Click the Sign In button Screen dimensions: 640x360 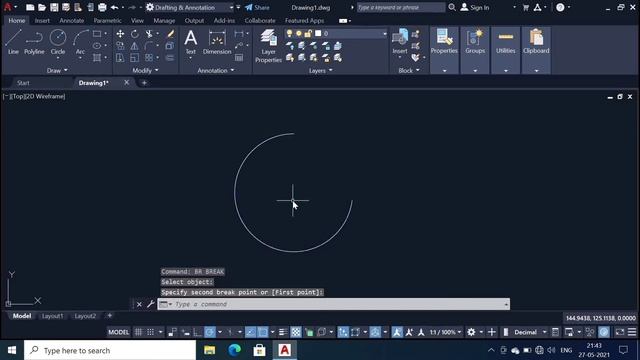(x=475, y=7)
